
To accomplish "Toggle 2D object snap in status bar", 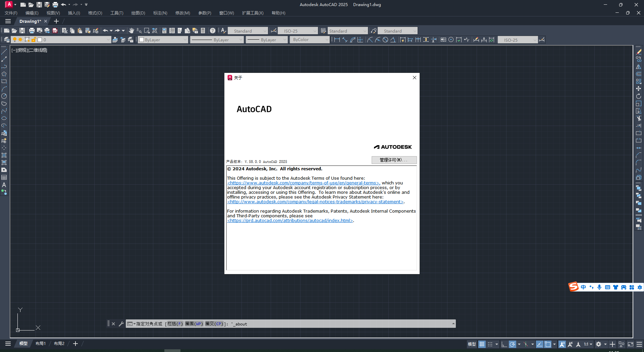I will click(548, 344).
